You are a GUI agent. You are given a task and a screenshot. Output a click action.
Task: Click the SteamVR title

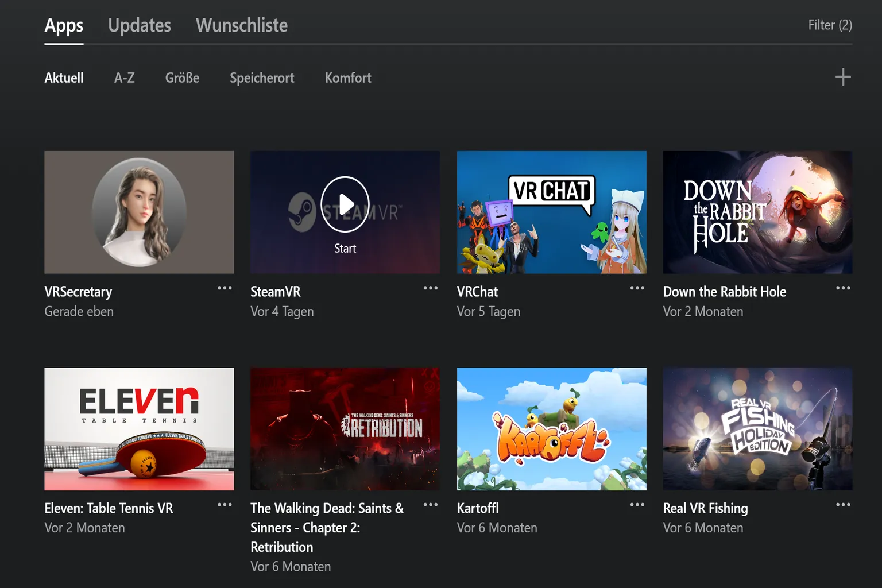276,292
